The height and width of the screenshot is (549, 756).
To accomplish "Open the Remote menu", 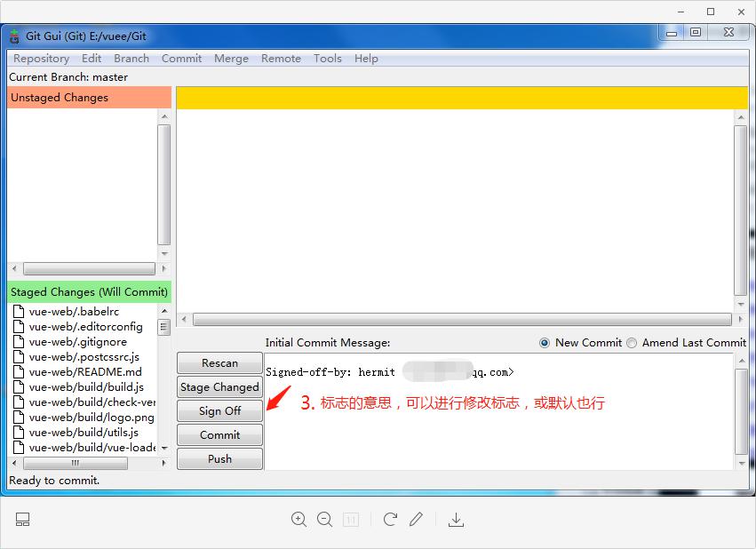I will pyautogui.click(x=281, y=59).
